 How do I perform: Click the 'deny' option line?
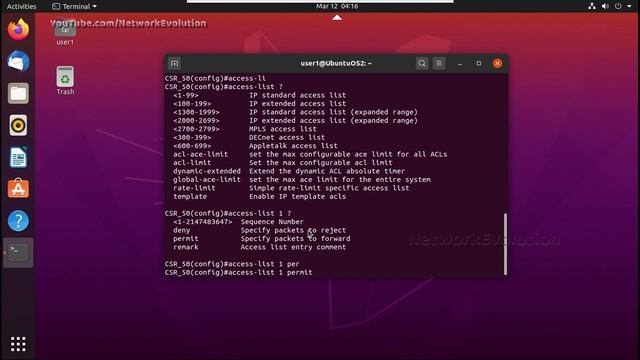point(260,230)
